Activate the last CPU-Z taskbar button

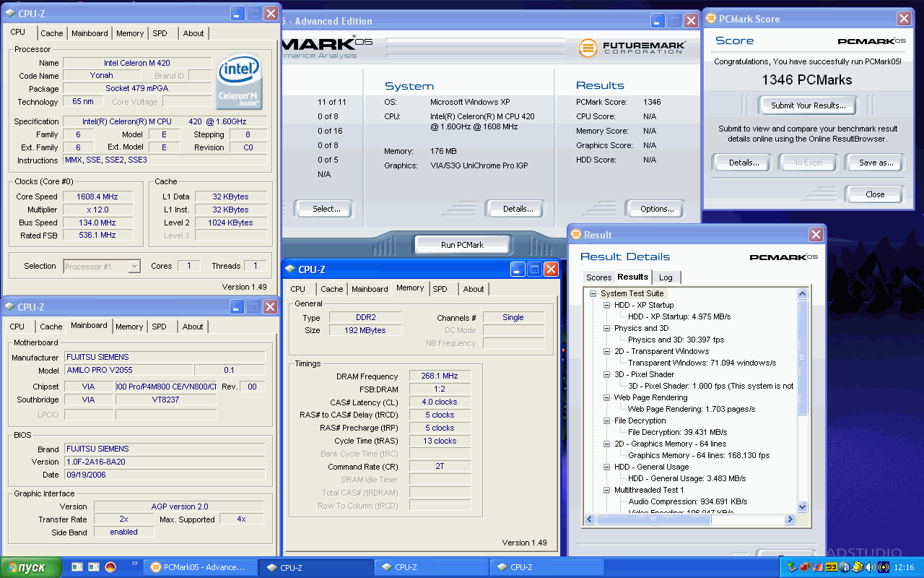pyautogui.click(x=546, y=567)
